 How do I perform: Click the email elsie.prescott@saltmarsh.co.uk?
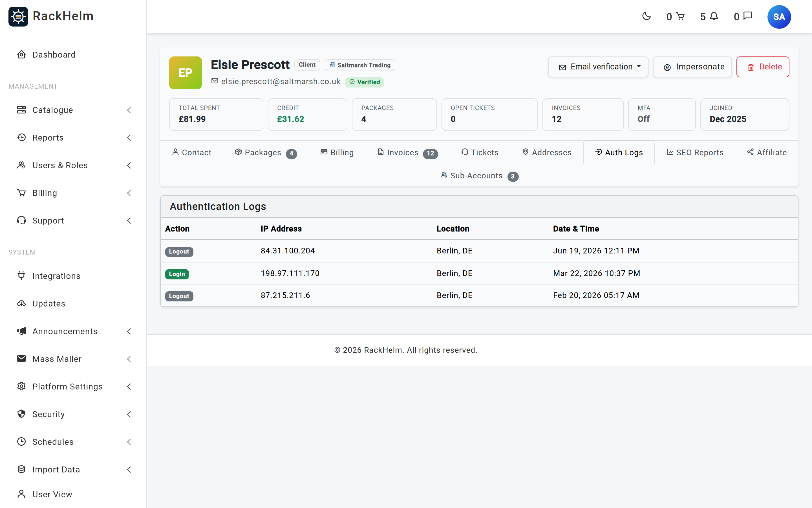point(281,82)
